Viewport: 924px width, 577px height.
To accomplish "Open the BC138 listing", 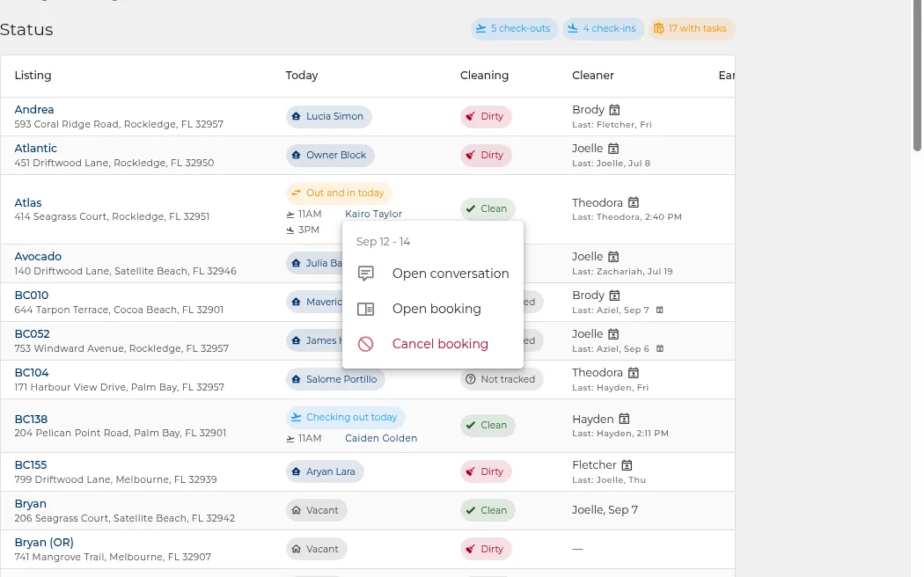I will coord(31,420).
